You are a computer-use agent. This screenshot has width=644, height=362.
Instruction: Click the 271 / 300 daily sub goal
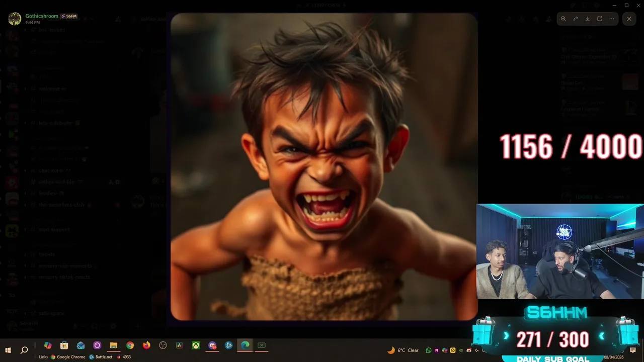point(552,340)
